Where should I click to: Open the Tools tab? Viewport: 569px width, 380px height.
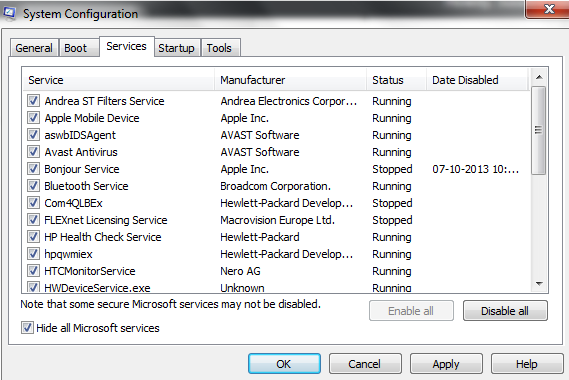220,48
